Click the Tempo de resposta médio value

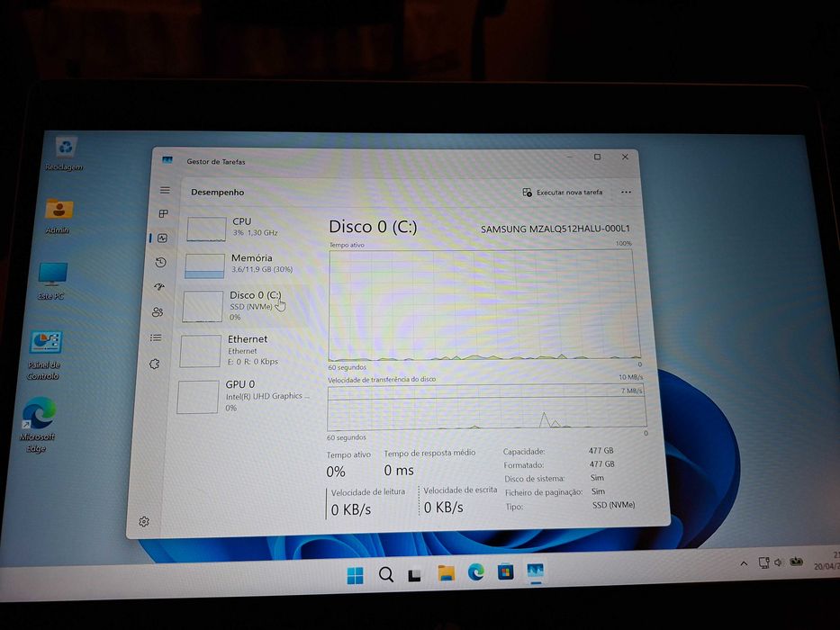[399, 471]
